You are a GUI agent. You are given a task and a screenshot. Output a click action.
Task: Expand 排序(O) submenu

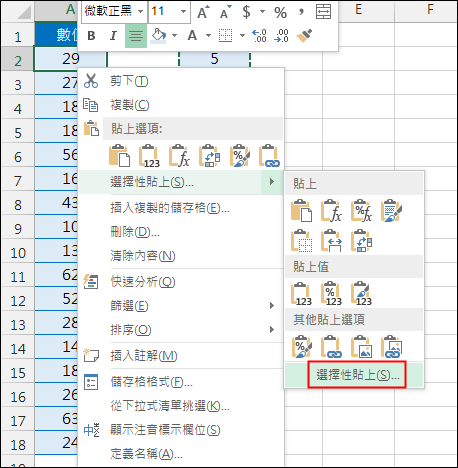(181, 330)
